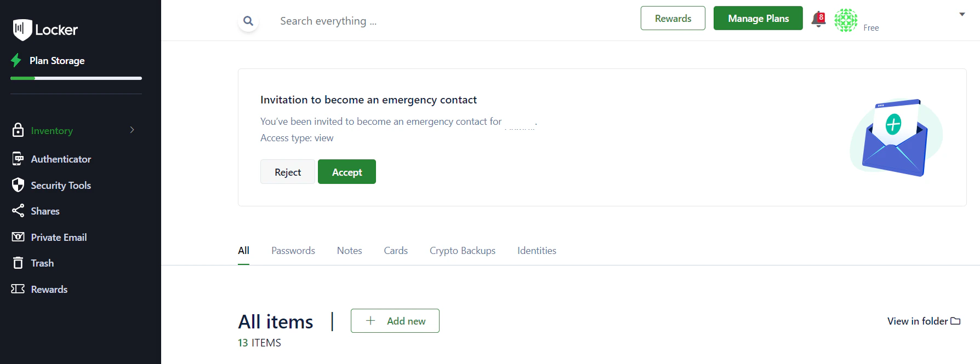The width and height of the screenshot is (980, 364).
Task: Select the Authenticator sidebar icon
Action: click(x=18, y=158)
